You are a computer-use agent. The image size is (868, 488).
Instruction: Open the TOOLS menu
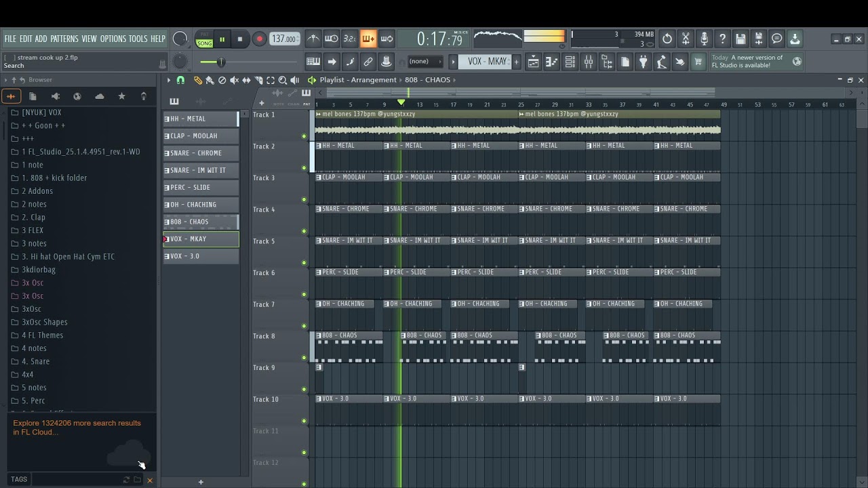138,39
